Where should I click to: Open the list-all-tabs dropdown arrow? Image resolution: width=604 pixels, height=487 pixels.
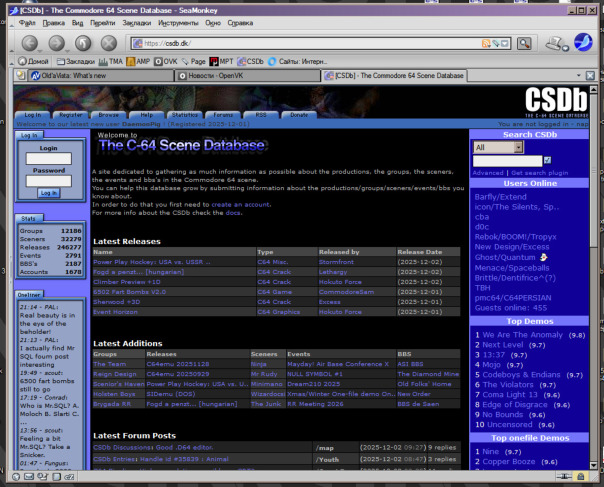(x=579, y=75)
